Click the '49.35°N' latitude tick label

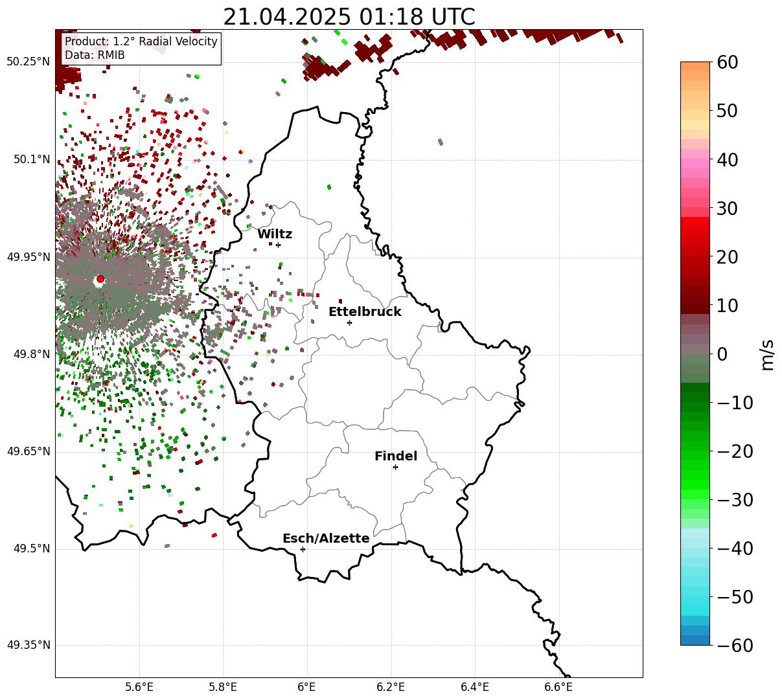point(28,645)
